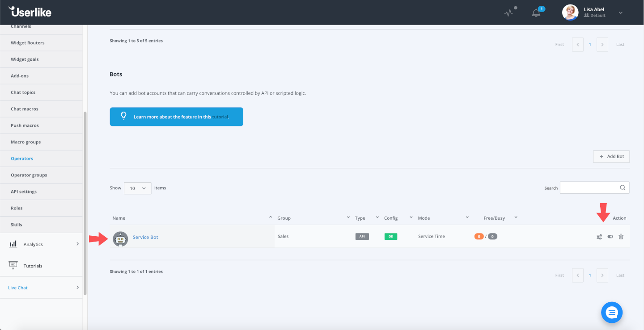Delete Service Bot with trash icon
This screenshot has height=330, width=644.
(x=621, y=237)
